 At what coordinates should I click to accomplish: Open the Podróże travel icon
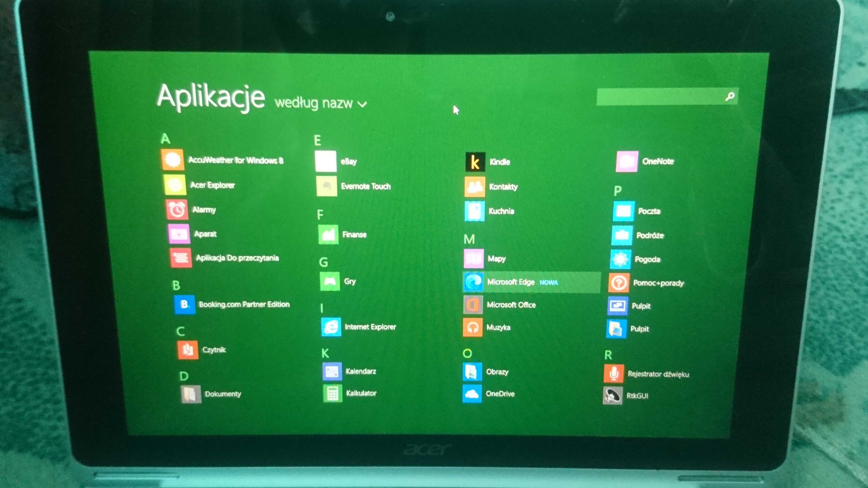[622, 235]
